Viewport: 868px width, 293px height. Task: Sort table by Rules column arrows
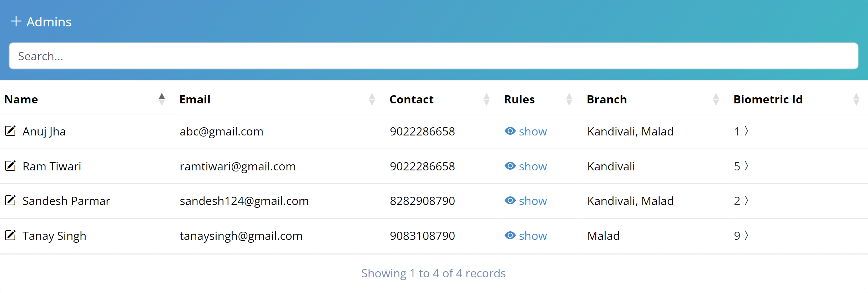(x=569, y=99)
